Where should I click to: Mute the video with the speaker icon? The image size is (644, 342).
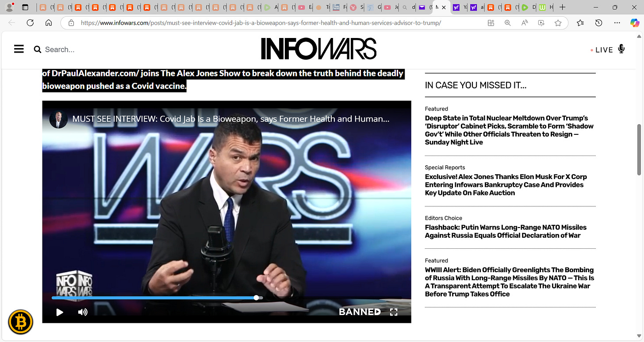[83, 312]
